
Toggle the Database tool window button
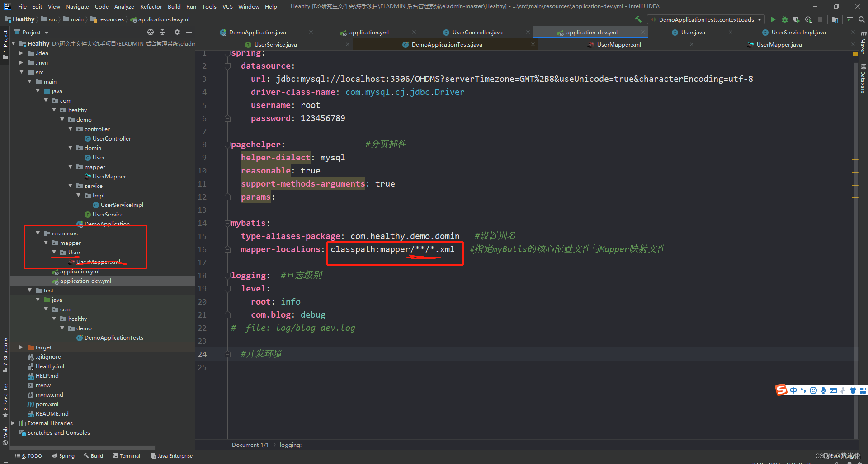tap(863, 79)
